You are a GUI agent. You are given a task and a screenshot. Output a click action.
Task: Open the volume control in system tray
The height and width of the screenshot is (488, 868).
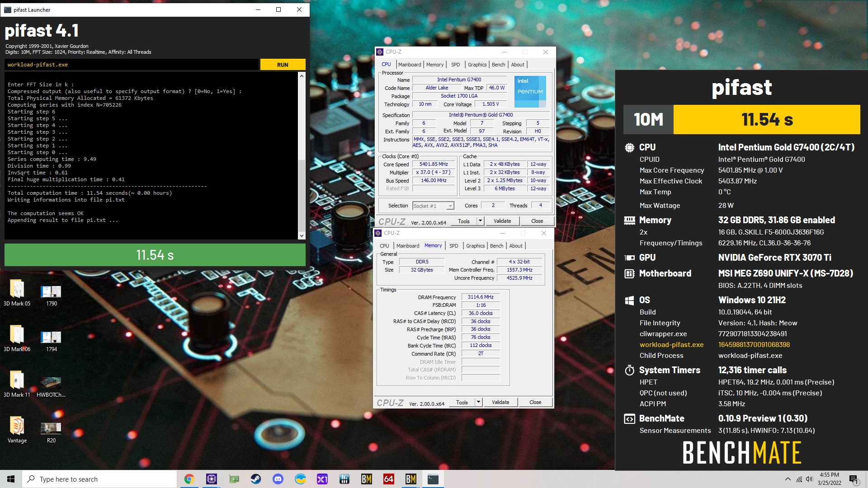(809, 479)
